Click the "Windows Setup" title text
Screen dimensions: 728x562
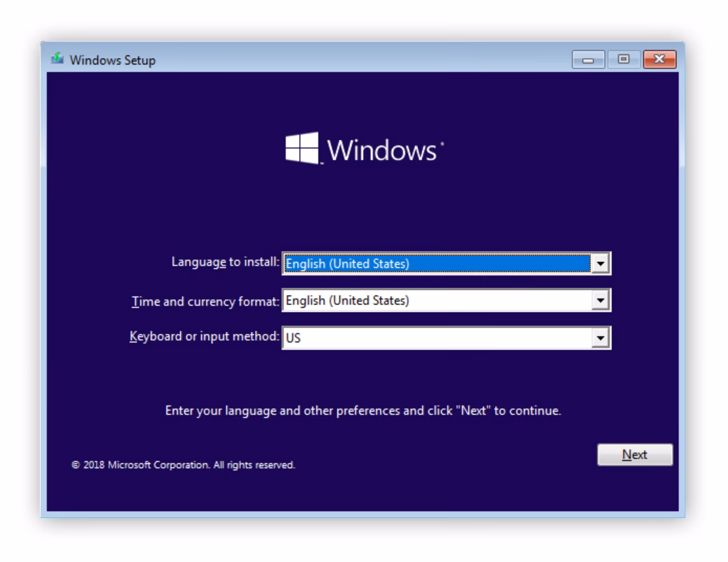click(x=112, y=61)
